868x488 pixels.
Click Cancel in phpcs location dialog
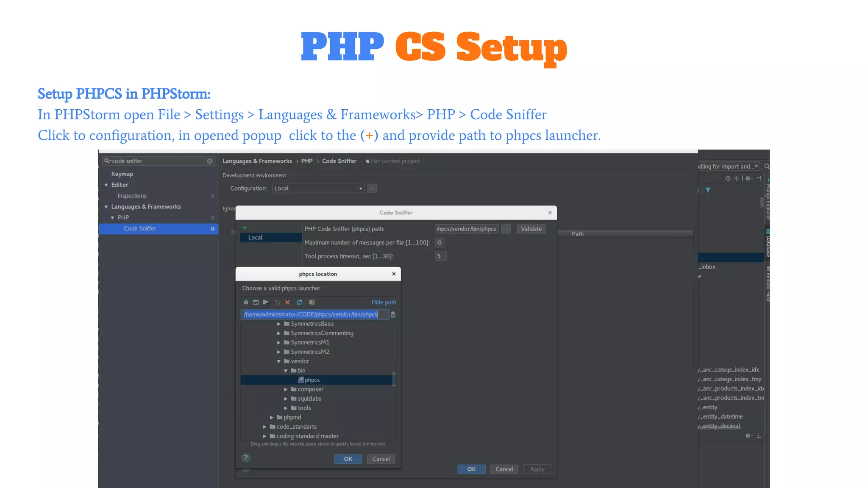click(381, 459)
